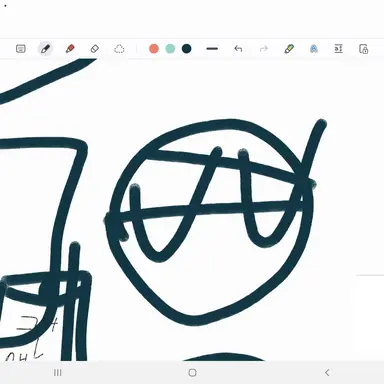
Task: Open the shape-fix drawing pen tool
Action: (x=289, y=49)
